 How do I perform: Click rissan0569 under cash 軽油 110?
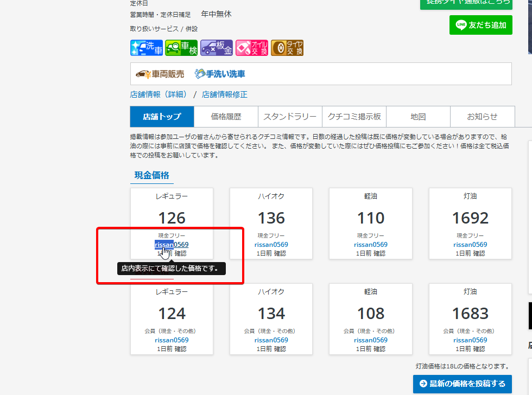click(x=370, y=245)
